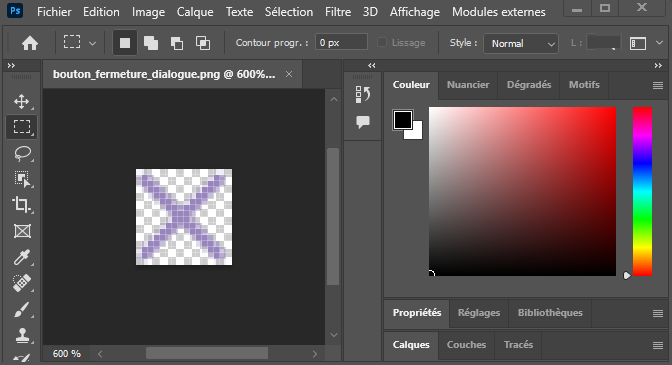Switch to the Tracés tab
Viewport: 672px width, 365px height.
[x=518, y=345]
